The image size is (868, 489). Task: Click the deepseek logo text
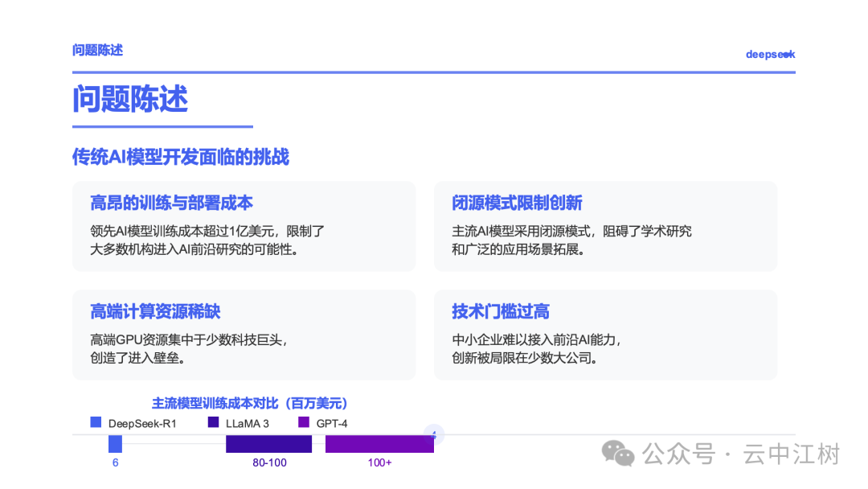pyautogui.click(x=770, y=54)
